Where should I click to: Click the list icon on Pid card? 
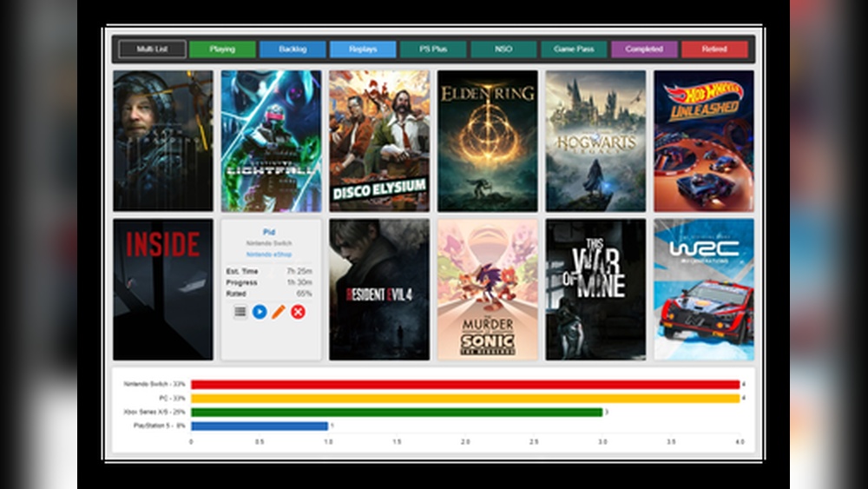(x=240, y=312)
